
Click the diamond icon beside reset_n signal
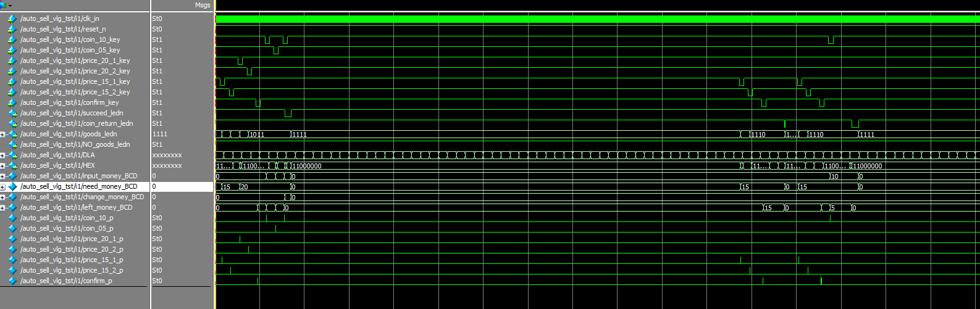12,29
